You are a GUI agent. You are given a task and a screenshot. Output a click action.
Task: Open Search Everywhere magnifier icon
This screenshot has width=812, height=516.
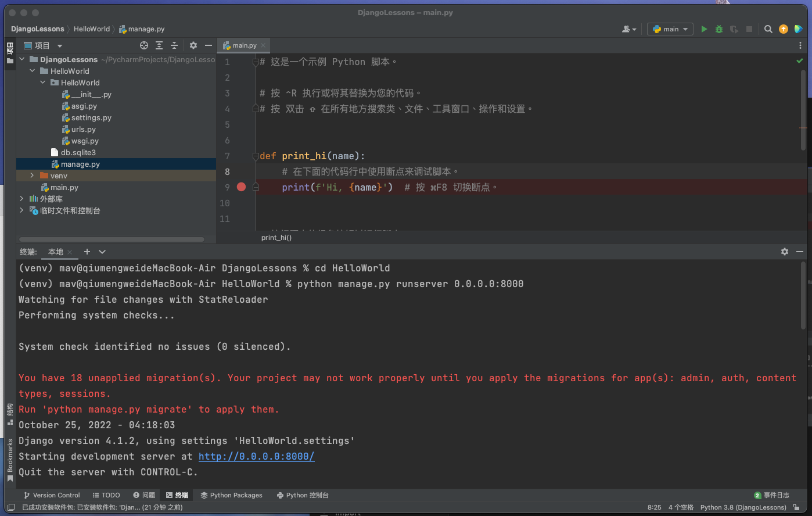tap(768, 29)
